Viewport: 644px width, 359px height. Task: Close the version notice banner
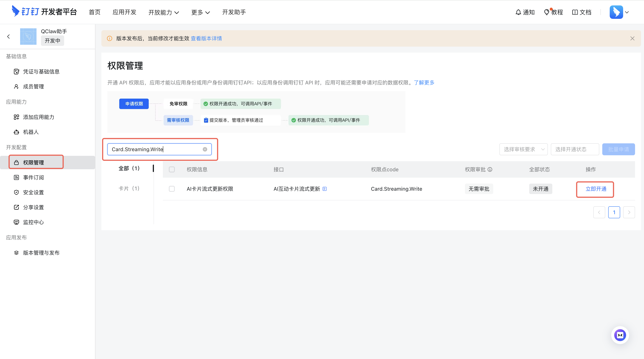pyautogui.click(x=632, y=38)
